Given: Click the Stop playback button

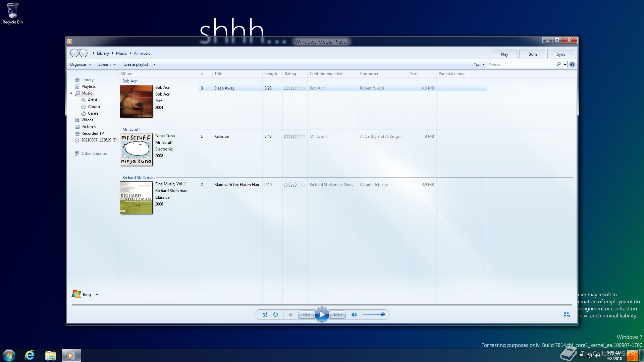Looking at the screenshot, I should (x=290, y=315).
